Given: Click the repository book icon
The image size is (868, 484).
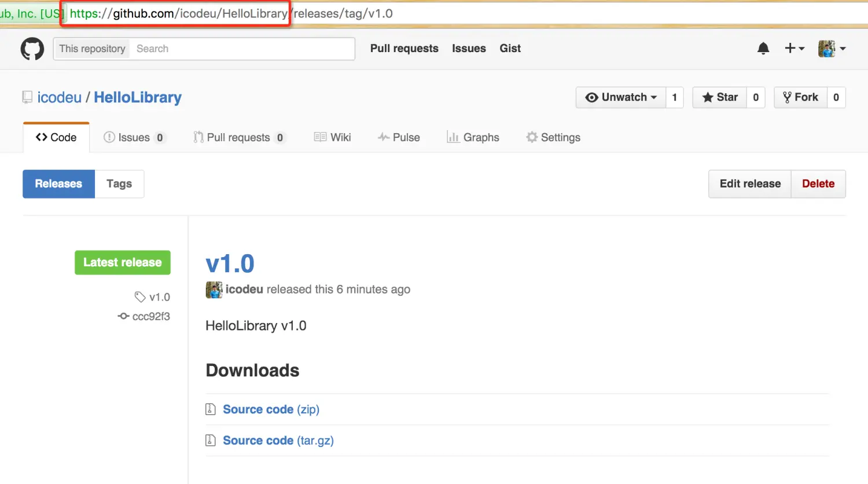Looking at the screenshot, I should tap(27, 97).
